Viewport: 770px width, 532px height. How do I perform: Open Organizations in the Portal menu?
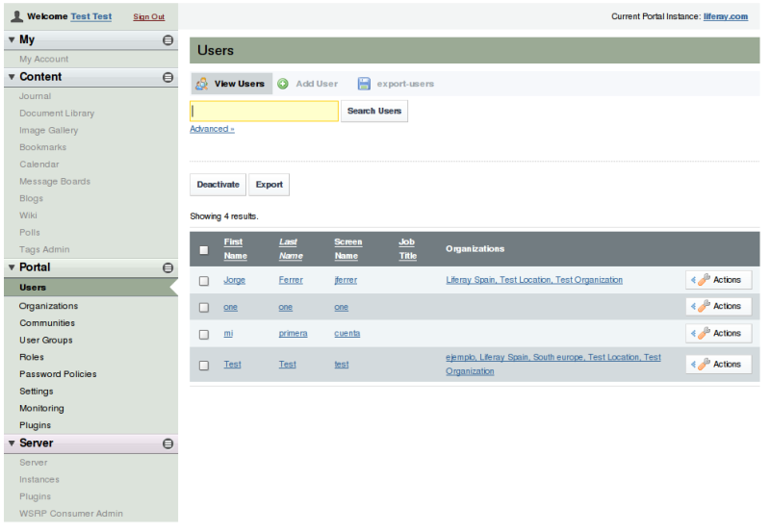48,306
